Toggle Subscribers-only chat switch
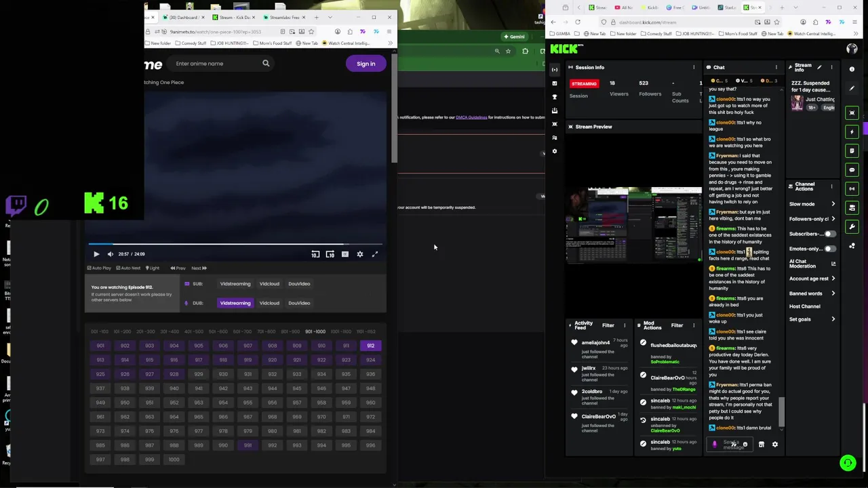868x488 pixels. click(x=830, y=234)
